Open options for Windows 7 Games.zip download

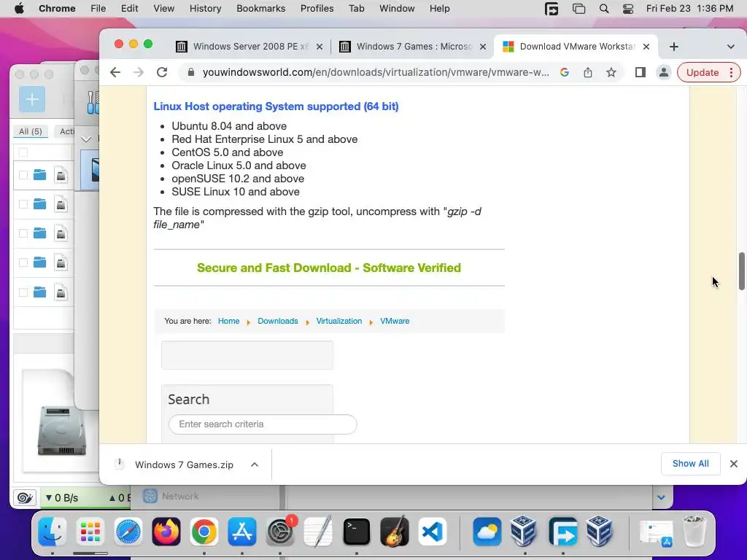pyautogui.click(x=255, y=464)
